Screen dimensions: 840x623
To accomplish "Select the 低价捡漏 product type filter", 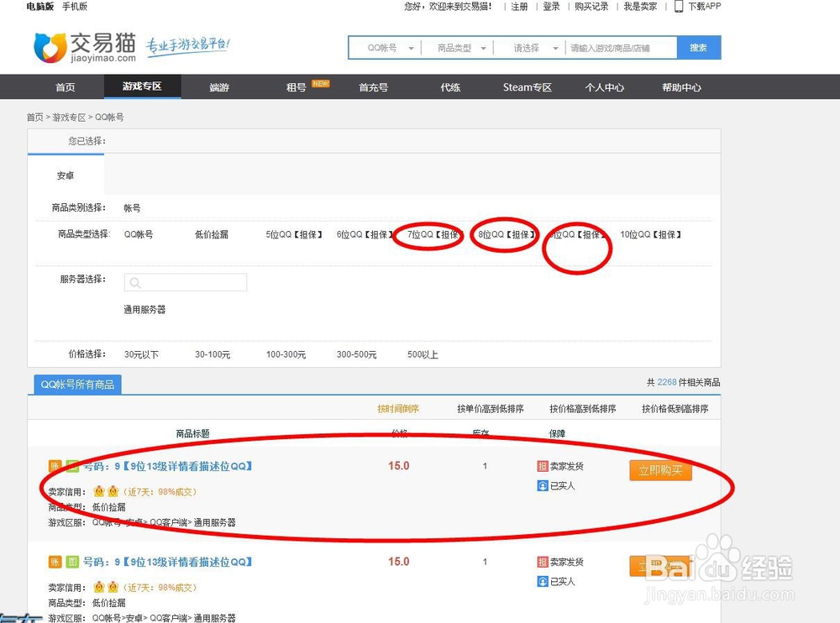I will coord(212,234).
